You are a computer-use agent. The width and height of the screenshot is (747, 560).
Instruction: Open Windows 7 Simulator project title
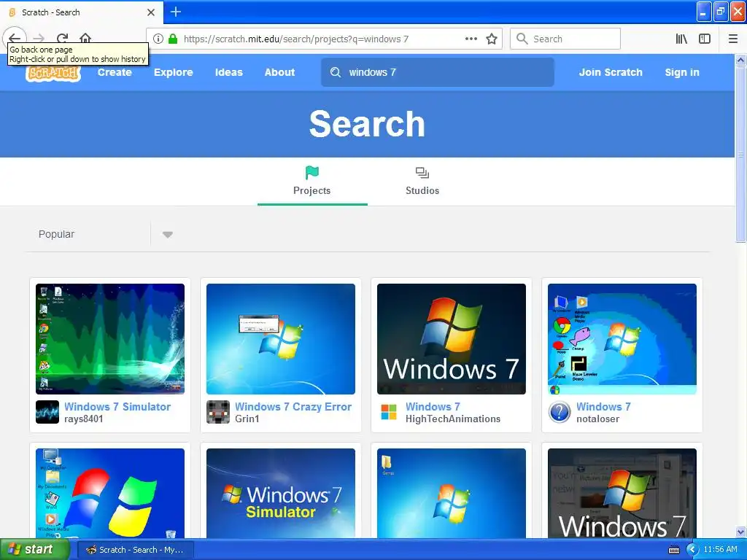click(117, 407)
